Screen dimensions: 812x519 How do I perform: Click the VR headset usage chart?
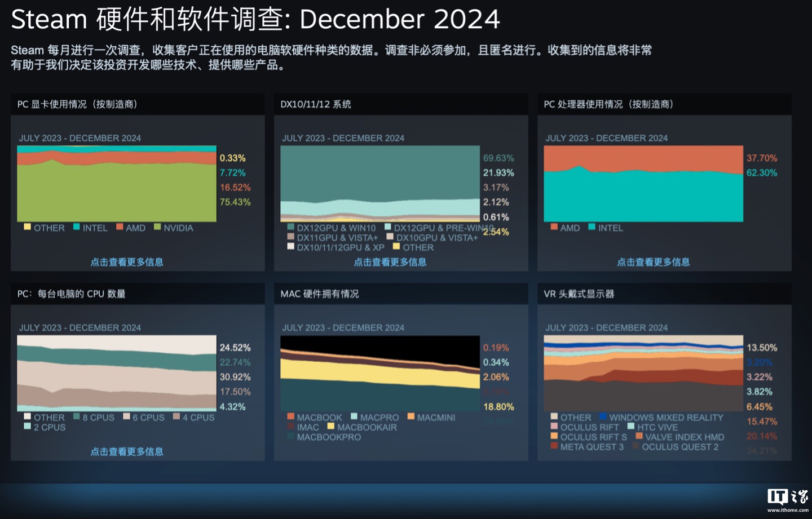click(x=643, y=373)
